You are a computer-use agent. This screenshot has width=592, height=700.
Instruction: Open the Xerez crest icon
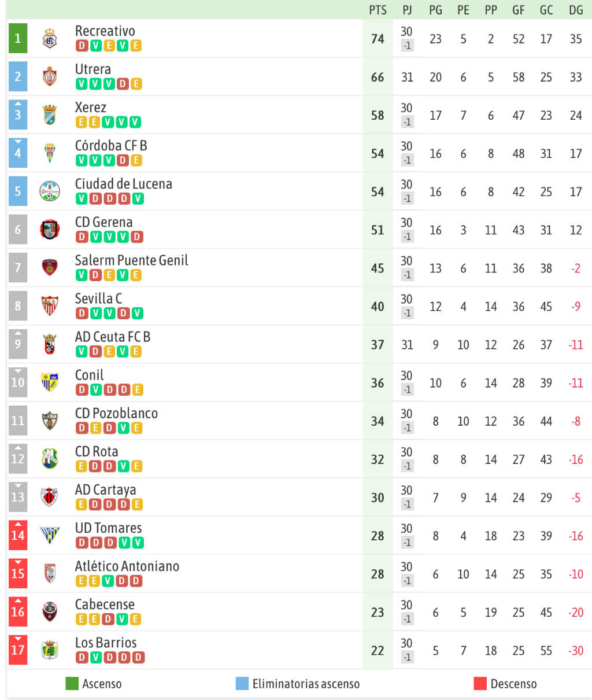[50, 115]
